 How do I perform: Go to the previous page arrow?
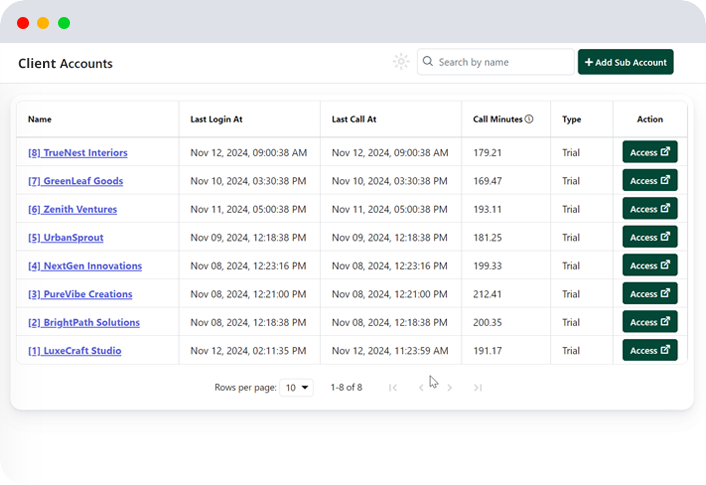(421, 387)
